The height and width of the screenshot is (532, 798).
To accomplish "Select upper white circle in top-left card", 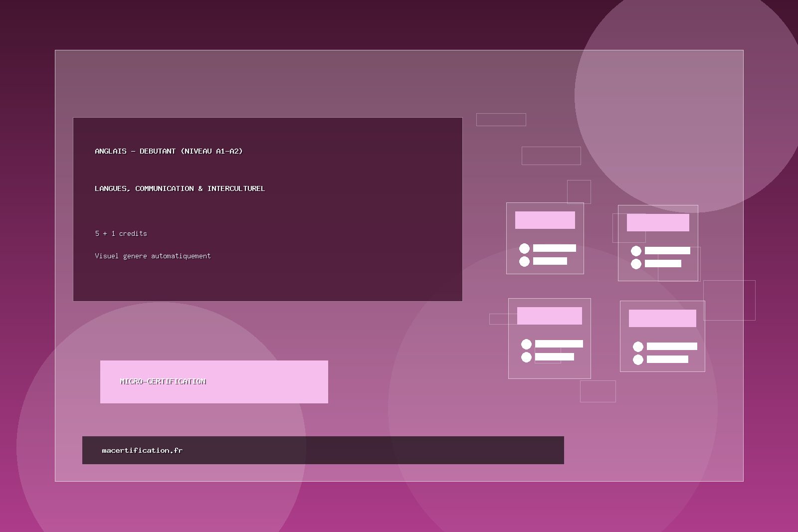I will [524, 248].
